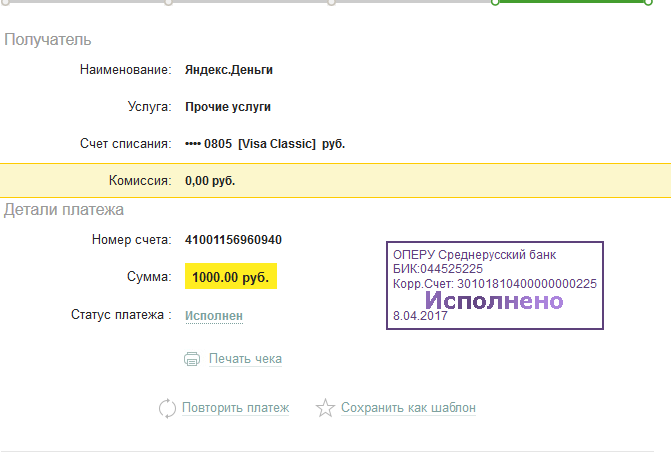Click the Получатель section heading

click(x=48, y=40)
